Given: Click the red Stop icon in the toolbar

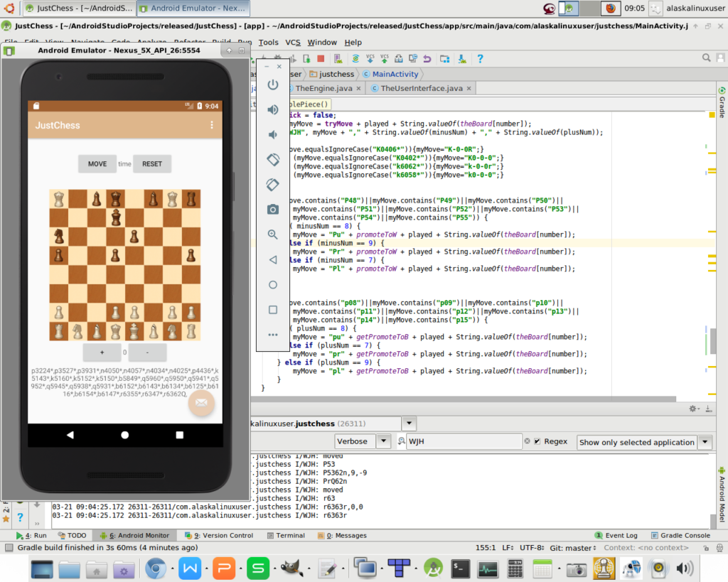Looking at the screenshot, I should click(x=321, y=59).
